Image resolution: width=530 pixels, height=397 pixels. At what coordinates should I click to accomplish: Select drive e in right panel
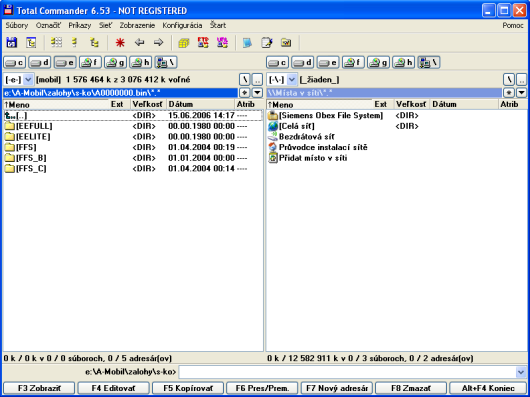coord(328,63)
